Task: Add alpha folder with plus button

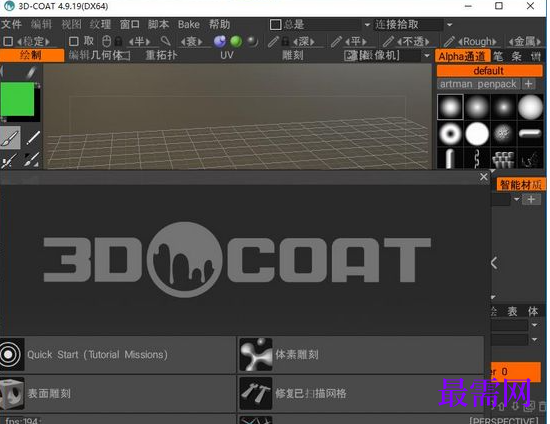Action: click(x=529, y=84)
